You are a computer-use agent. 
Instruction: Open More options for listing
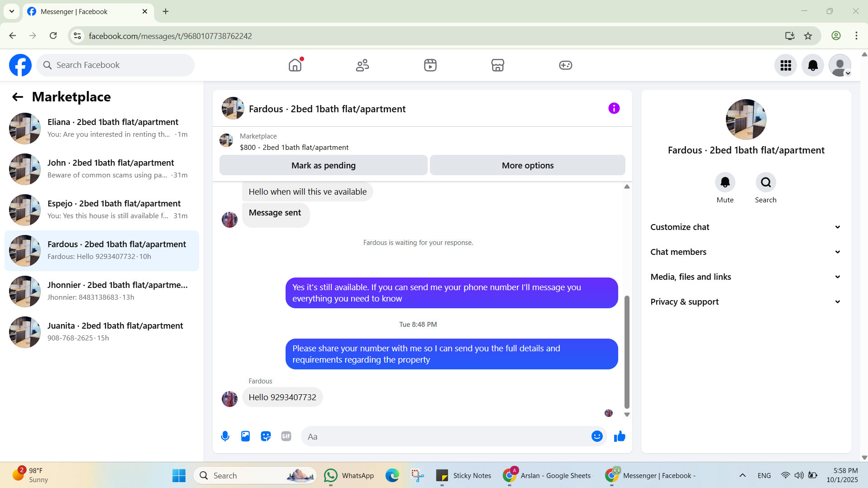[528, 165]
